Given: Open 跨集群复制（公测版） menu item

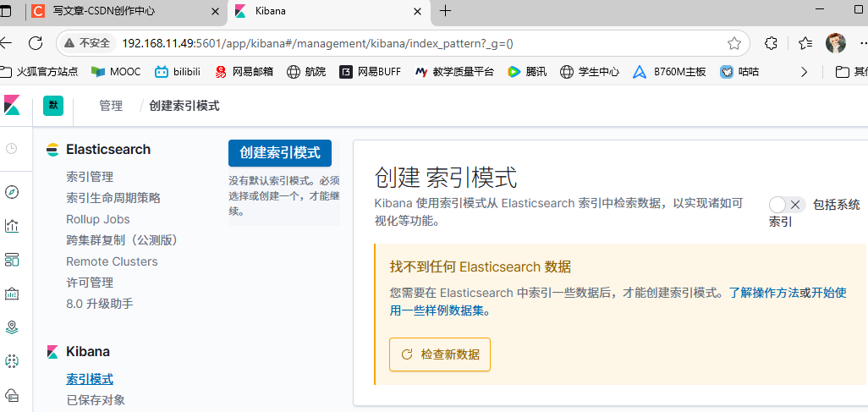Looking at the screenshot, I should tap(122, 240).
